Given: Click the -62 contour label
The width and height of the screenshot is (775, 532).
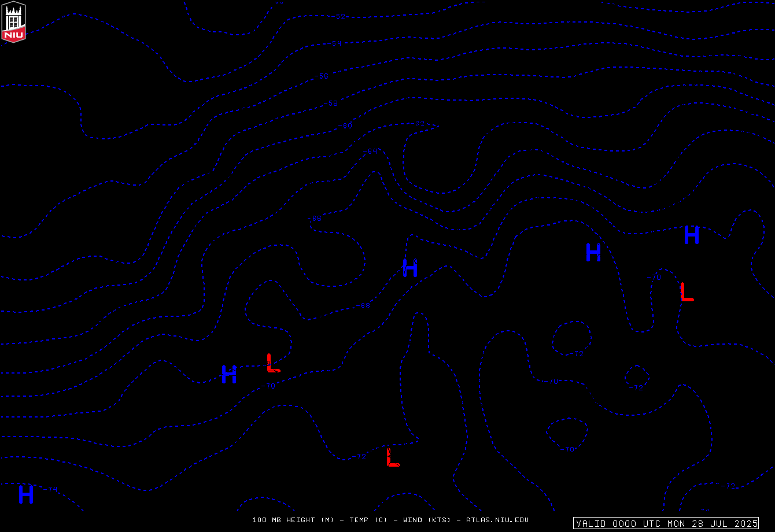Looking at the screenshot, I should point(418,123).
